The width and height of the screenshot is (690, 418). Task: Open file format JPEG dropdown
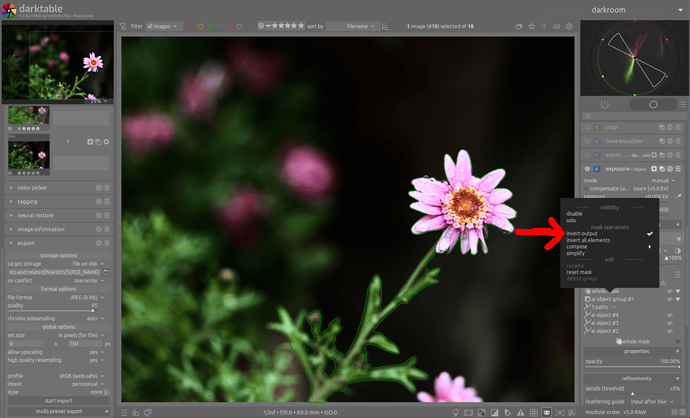(87, 297)
